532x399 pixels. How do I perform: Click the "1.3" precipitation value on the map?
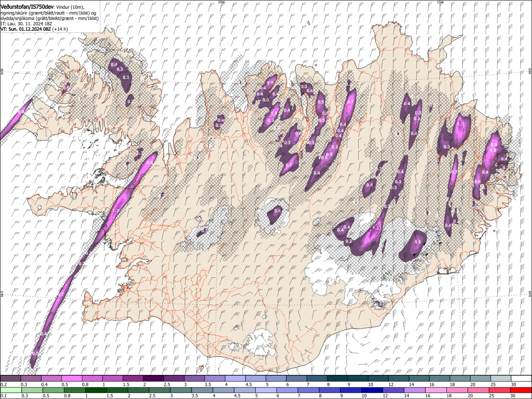(x=460, y=124)
